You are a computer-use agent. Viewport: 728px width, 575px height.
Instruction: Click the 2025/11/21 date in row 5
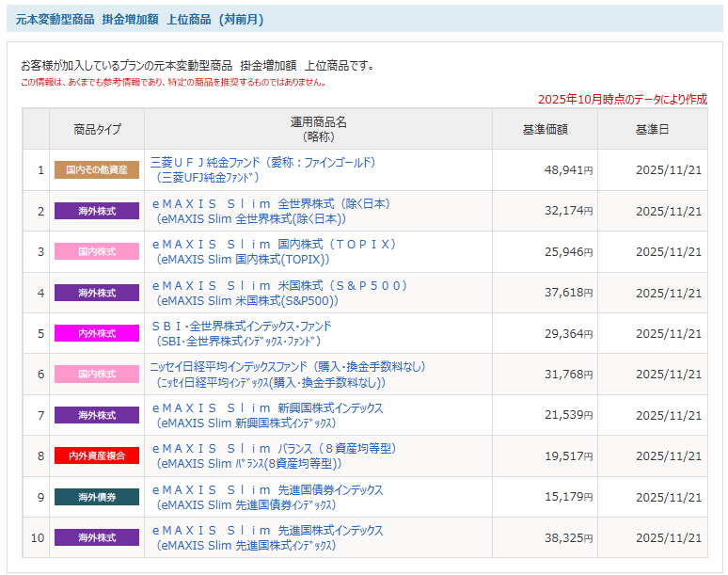[669, 333]
